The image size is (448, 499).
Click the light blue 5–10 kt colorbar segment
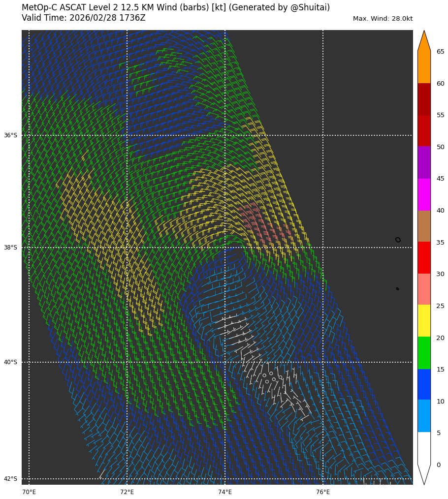pyautogui.click(x=424, y=416)
